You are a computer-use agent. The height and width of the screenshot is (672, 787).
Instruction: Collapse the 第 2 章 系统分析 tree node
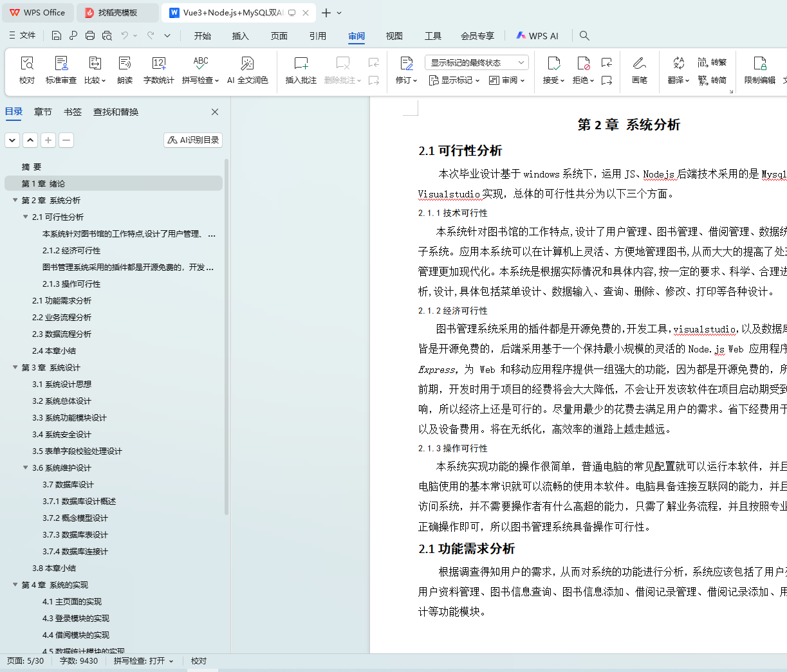pos(15,200)
